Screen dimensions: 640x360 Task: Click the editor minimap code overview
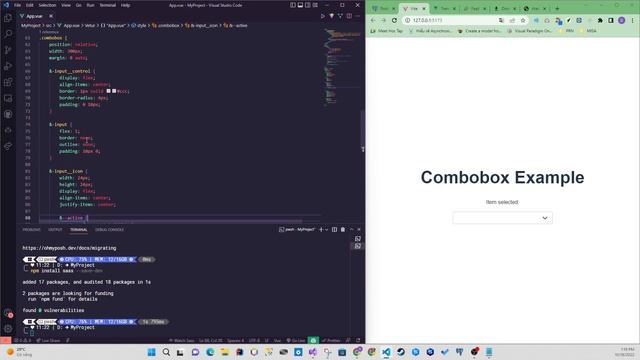tap(341, 67)
